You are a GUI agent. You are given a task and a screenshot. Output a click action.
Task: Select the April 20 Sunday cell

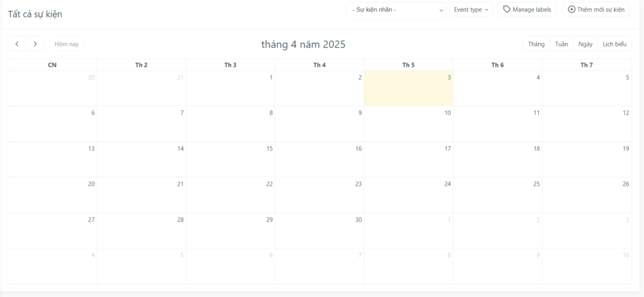(x=53, y=194)
